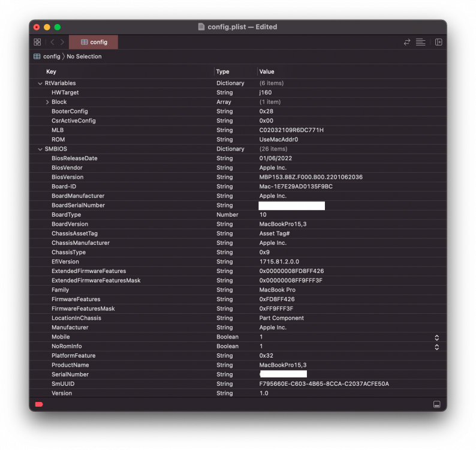Select the ExtendedFirmwareFeaturesMask key
The width and height of the screenshot is (476, 450).
tap(96, 281)
